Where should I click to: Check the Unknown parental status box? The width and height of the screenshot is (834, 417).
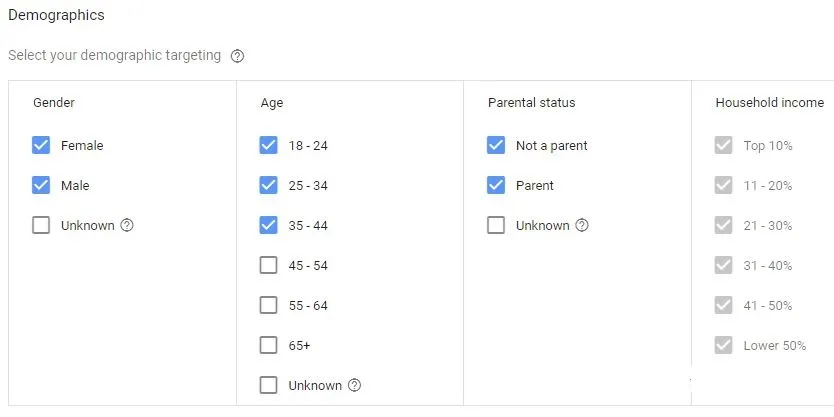[x=496, y=225]
